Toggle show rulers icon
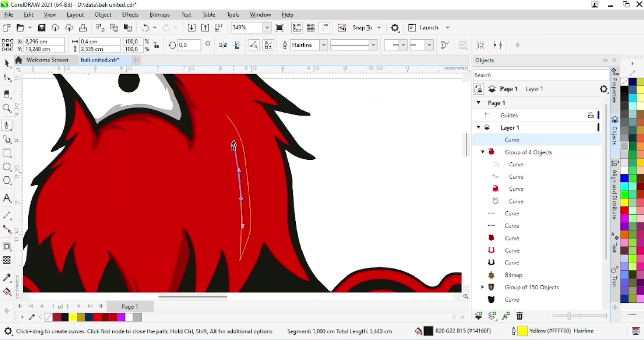644x340 pixels. [x=297, y=28]
